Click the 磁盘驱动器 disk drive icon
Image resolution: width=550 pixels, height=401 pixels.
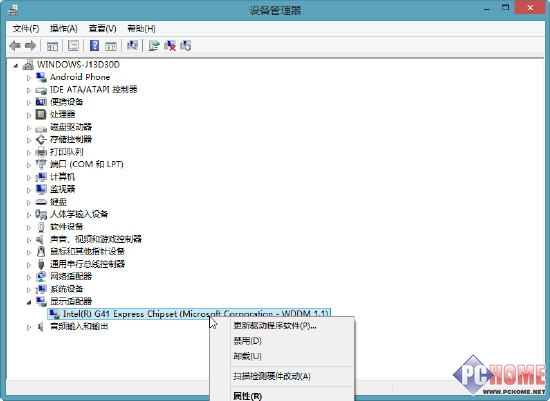point(41,128)
